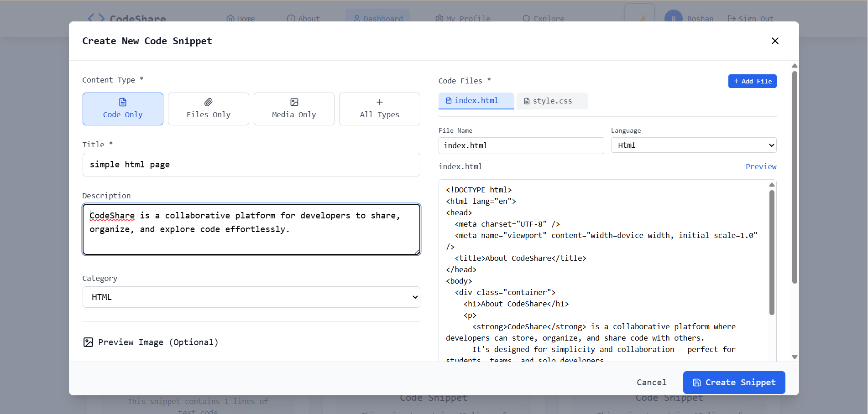Click the Home nav item behind the dialog
This screenshot has width=868, height=414.
(241, 19)
